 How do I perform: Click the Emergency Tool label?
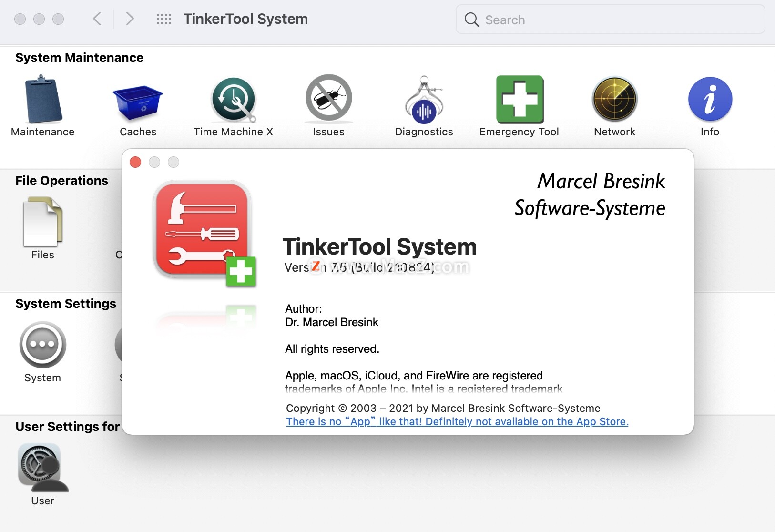point(520,132)
